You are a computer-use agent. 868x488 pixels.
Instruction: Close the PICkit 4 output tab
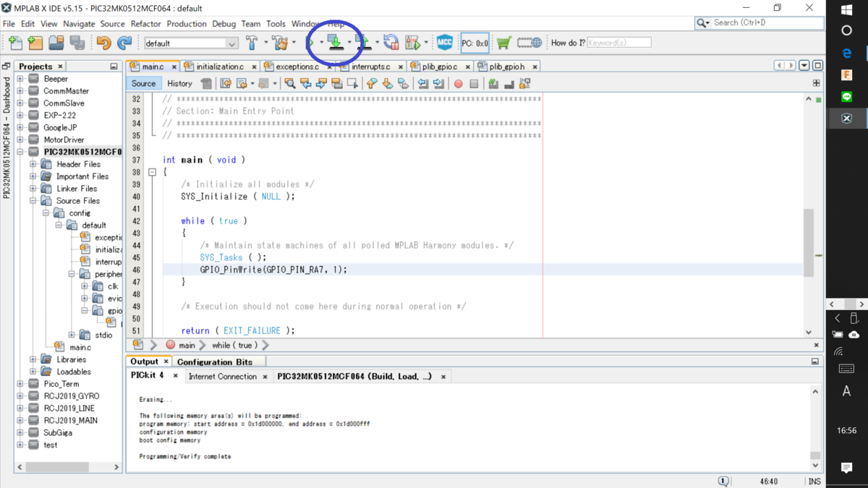pyautogui.click(x=175, y=376)
